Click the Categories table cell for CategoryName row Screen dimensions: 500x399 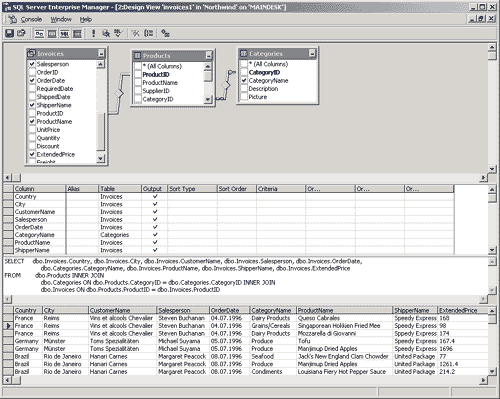(120, 235)
